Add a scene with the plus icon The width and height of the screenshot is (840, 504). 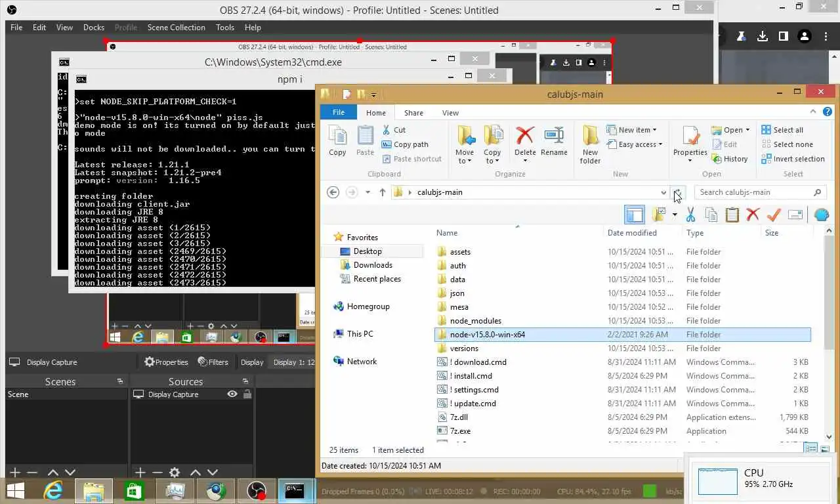pyautogui.click(x=15, y=472)
